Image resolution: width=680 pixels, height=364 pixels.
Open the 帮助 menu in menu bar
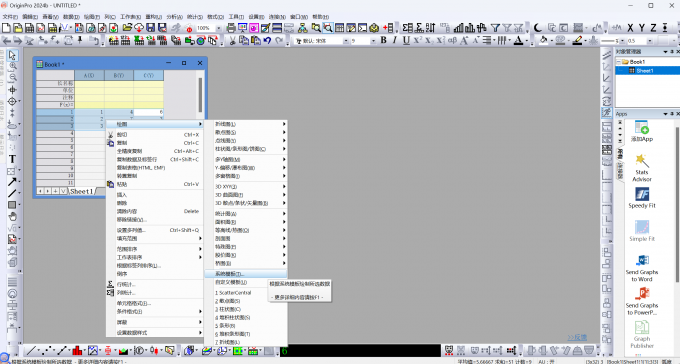pyautogui.click(x=320, y=16)
